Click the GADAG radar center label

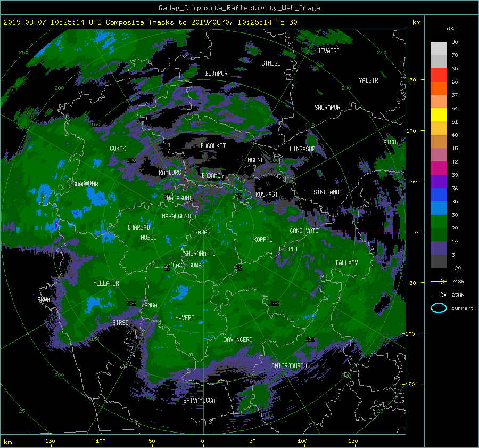[x=202, y=232]
